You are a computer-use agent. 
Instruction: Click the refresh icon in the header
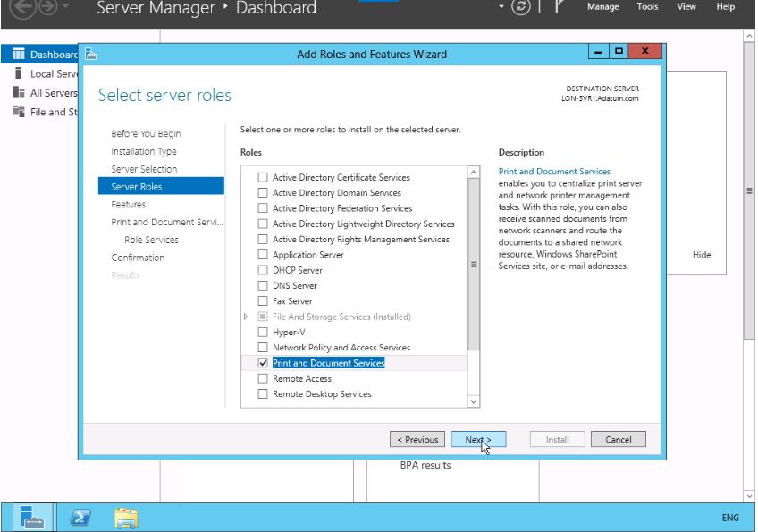click(521, 7)
